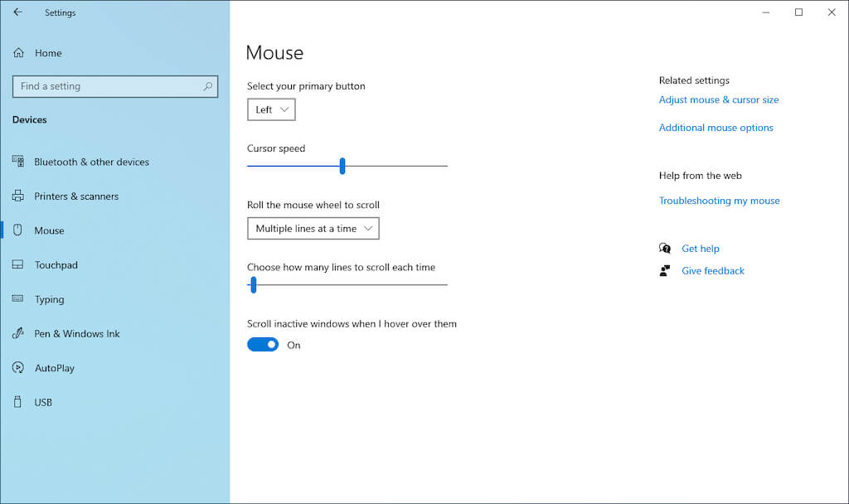The width and height of the screenshot is (849, 504).
Task: Open the primary button dropdown
Action: [x=271, y=109]
